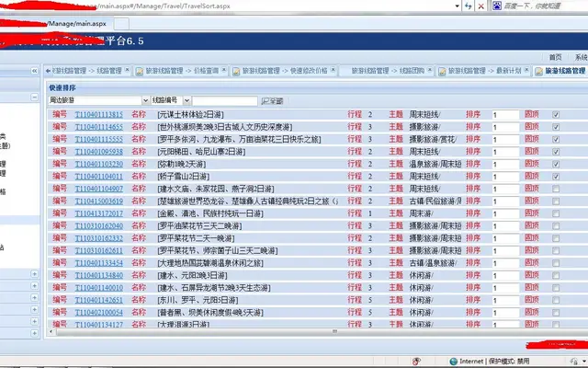Viewport: 588px width, 368px height.
Task: Check 固顶 for 金殿滇池民族村 row
Action: point(556,213)
